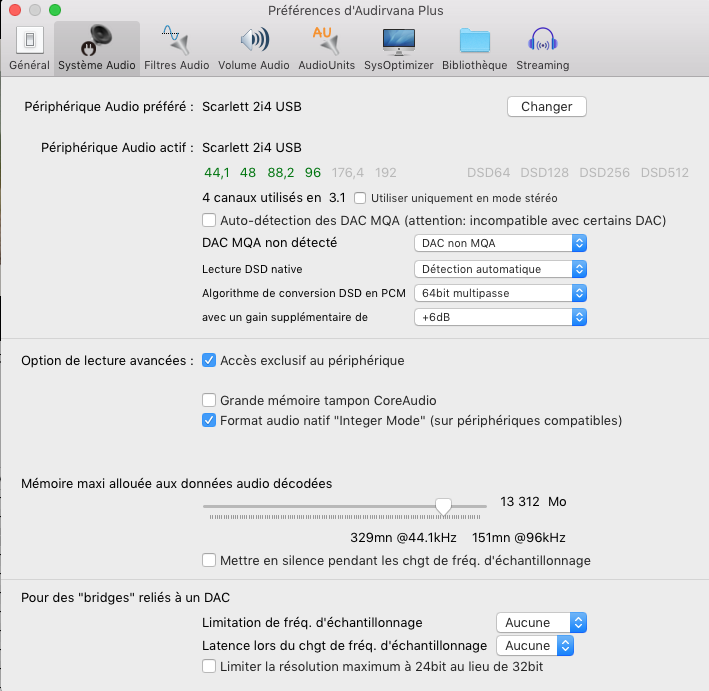
Task: Open the Général preferences icon
Action: pos(30,40)
